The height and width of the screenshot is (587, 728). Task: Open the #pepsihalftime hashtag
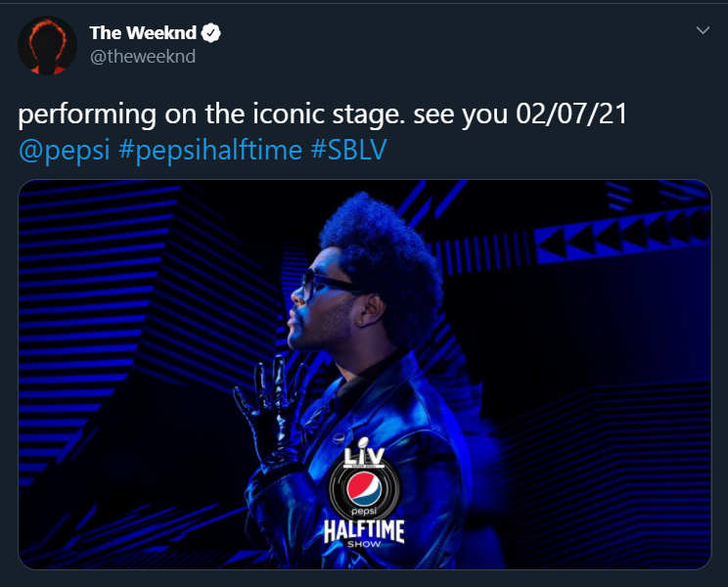(x=210, y=151)
